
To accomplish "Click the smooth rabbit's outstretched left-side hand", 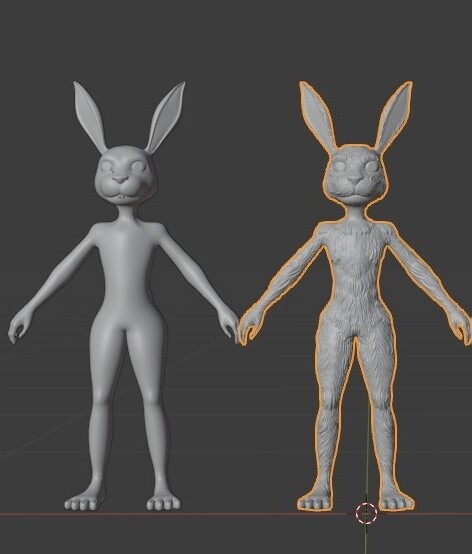I will pos(18,327).
